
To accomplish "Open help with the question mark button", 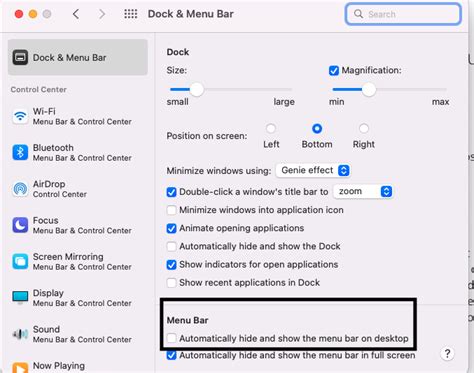I will pos(448,353).
